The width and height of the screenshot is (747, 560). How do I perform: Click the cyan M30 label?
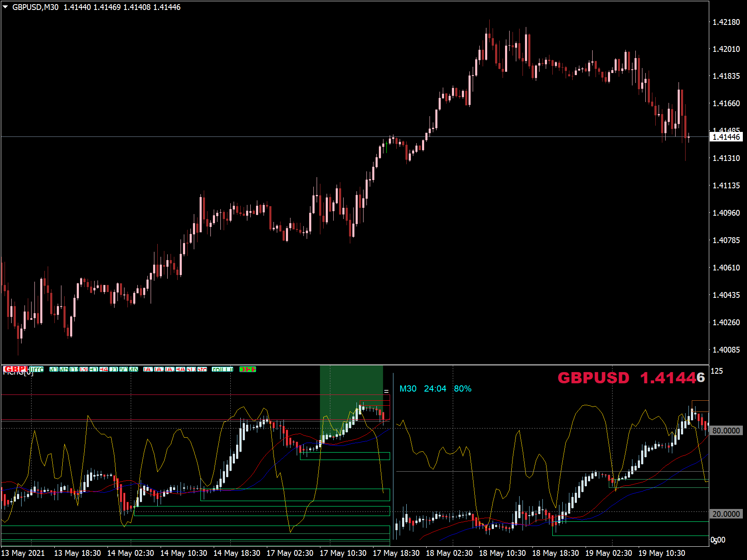click(x=408, y=389)
